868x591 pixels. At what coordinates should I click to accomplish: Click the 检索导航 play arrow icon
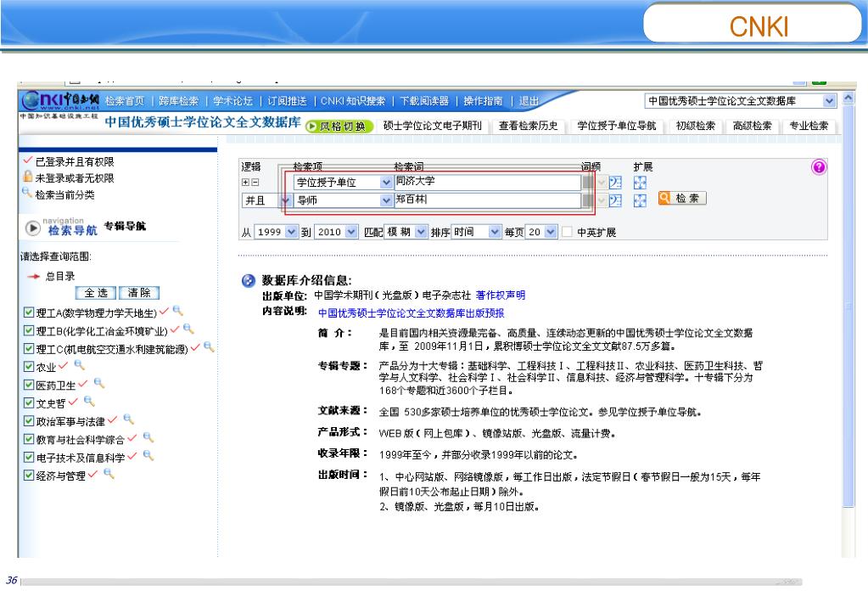32,228
